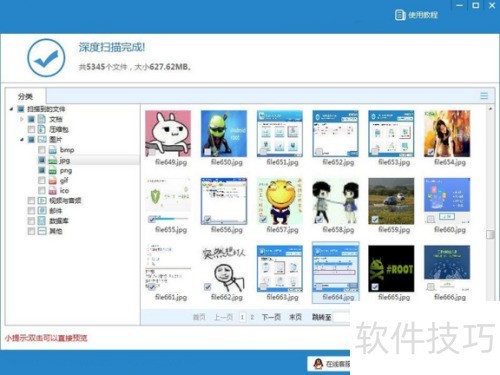Toggle the 图片 checkbox
500x375 pixels.
pyautogui.click(x=31, y=139)
